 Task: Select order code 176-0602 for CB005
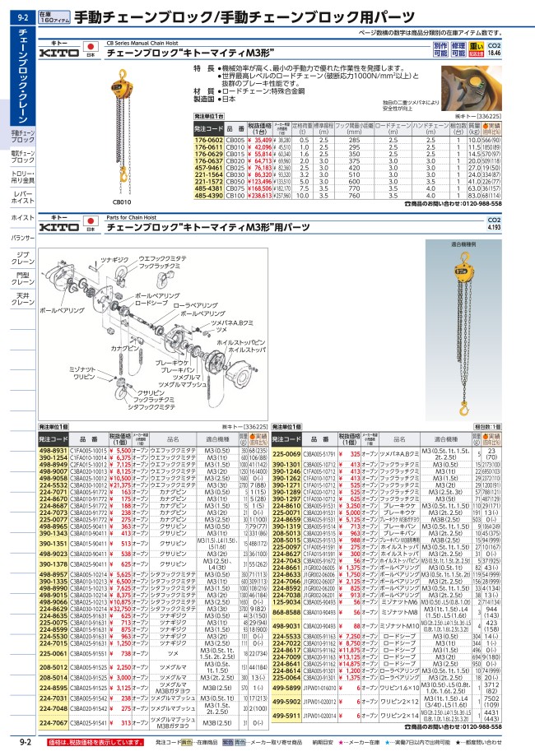coord(208,141)
